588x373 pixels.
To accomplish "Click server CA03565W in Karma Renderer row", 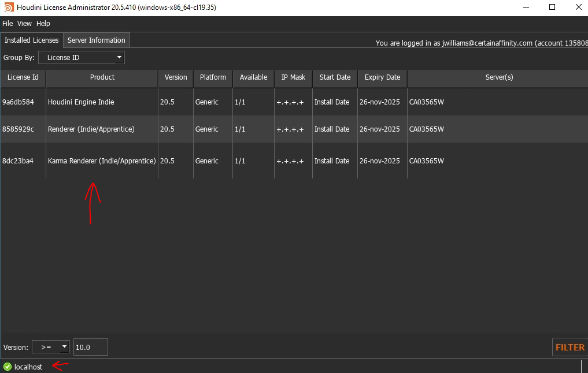I will [x=426, y=161].
